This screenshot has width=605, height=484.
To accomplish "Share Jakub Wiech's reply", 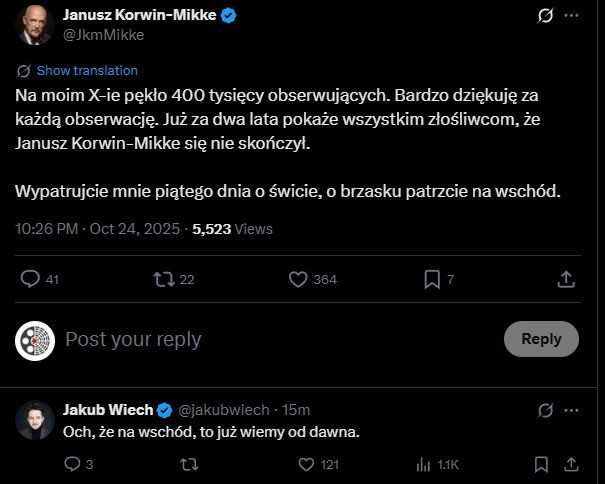I will [x=574, y=464].
